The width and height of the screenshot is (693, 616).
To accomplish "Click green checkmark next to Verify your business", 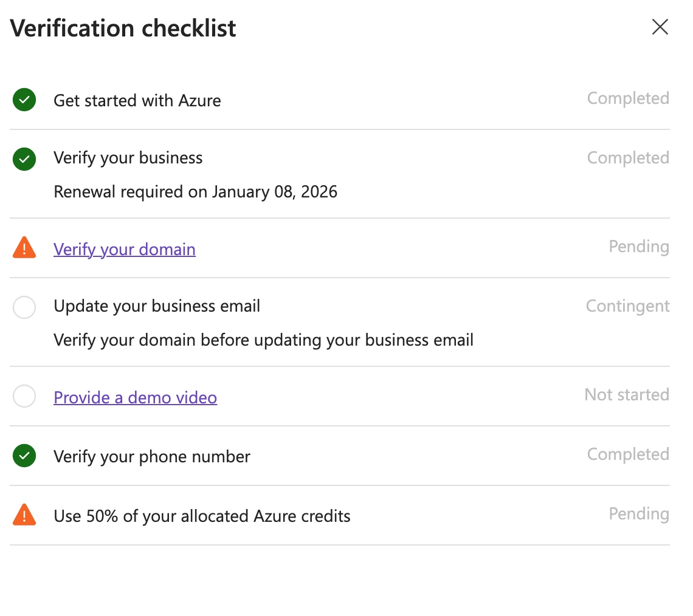I will click(24, 159).
